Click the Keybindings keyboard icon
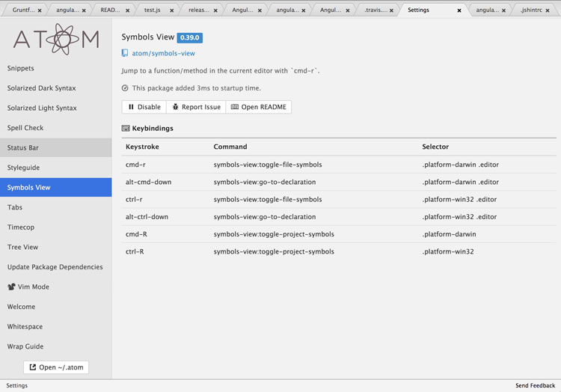 click(x=126, y=128)
